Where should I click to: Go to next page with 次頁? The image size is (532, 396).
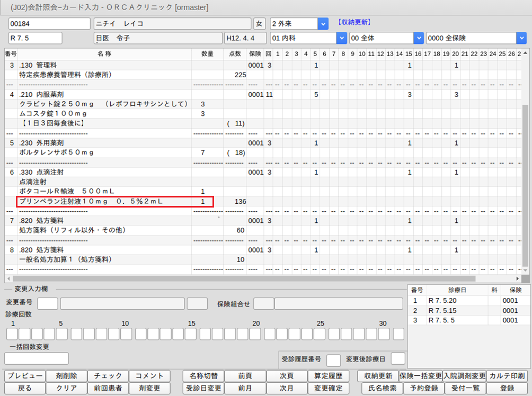[286, 376]
